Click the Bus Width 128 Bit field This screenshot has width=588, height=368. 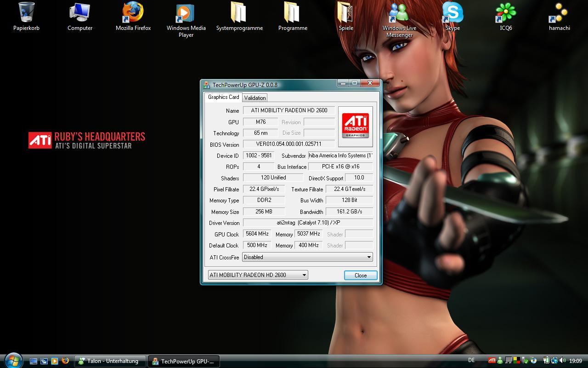click(349, 200)
